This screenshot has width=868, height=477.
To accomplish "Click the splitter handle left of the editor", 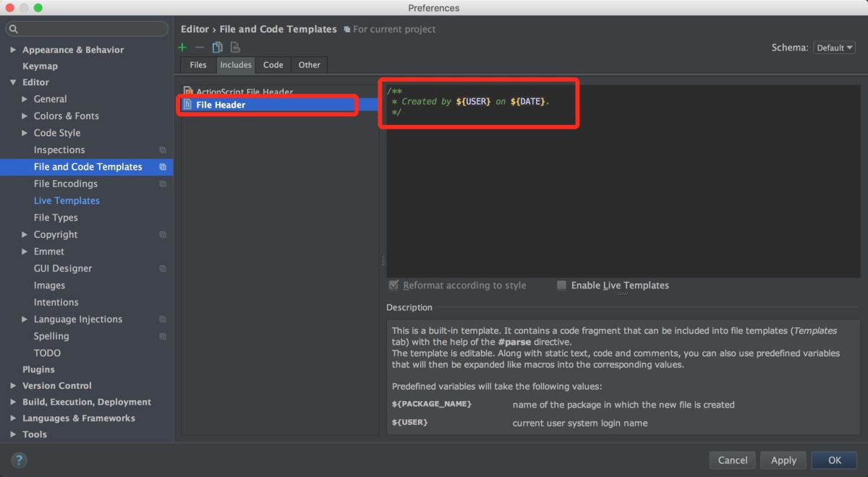I will pos(383,260).
